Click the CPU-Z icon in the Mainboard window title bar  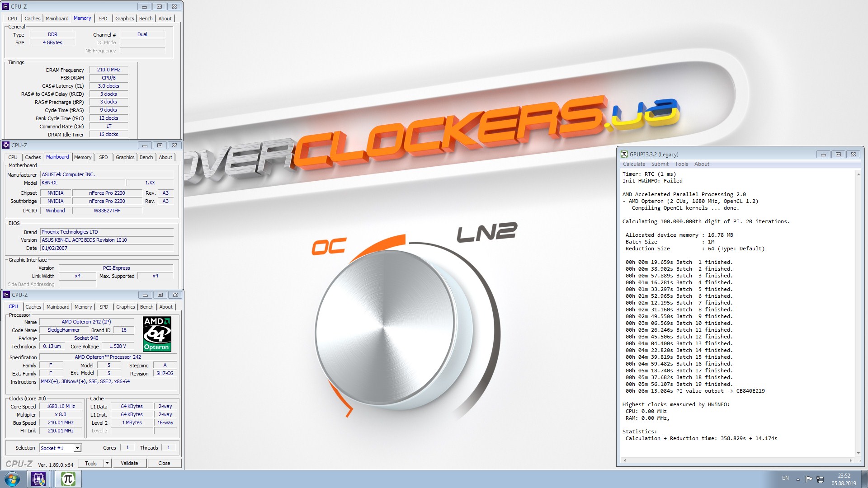(6, 145)
